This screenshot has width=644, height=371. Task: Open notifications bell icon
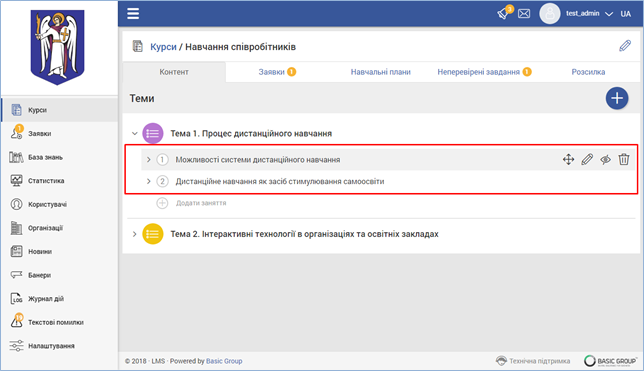point(504,13)
